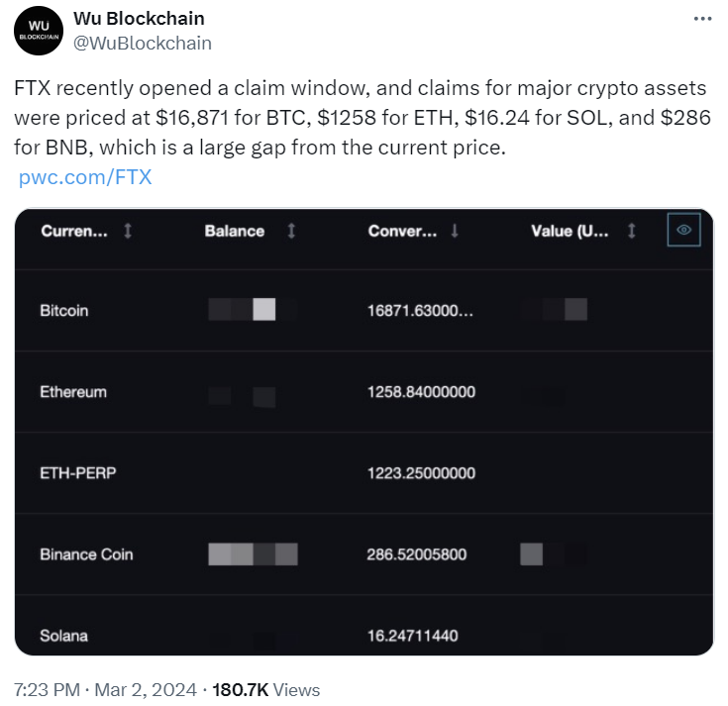The width and height of the screenshot is (728, 706).
Task: Open the 180.7K Views count
Action: point(266,690)
